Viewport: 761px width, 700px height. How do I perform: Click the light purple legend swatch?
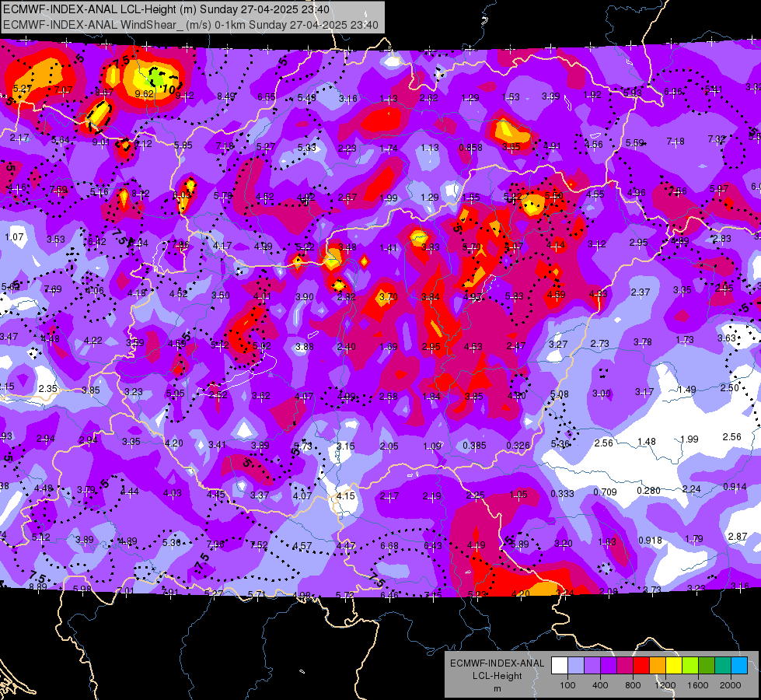592,666
